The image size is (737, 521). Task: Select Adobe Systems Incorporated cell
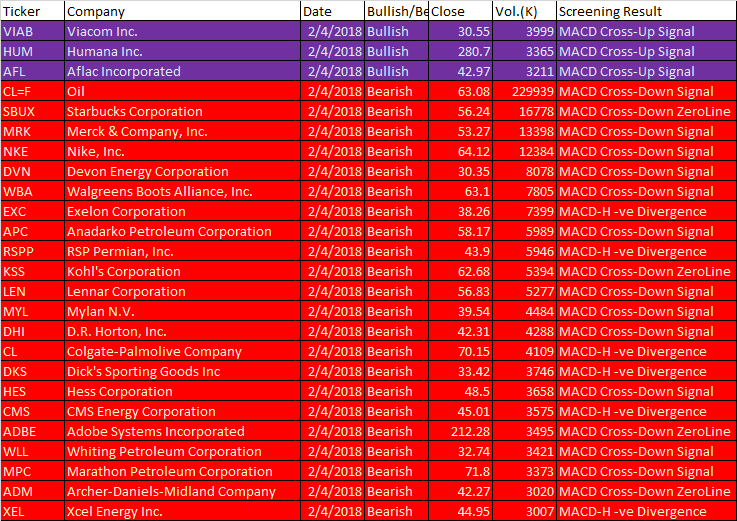click(182, 431)
